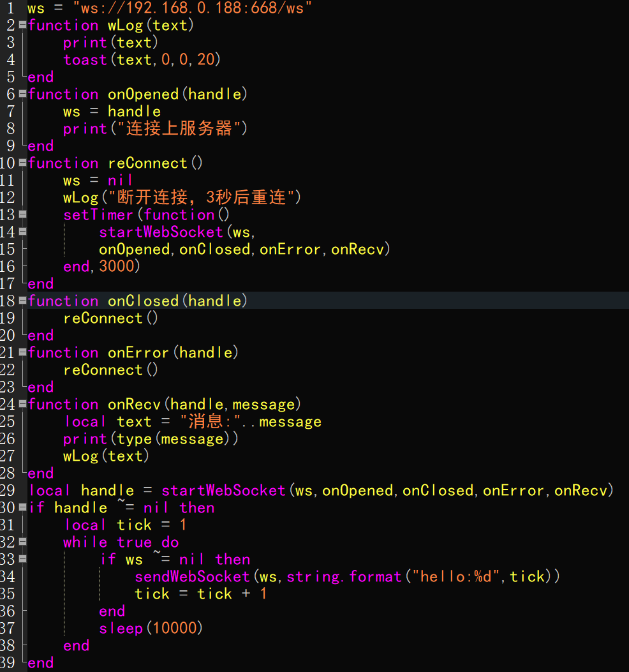Collapse the setTimer fold marker on line 13
Viewport: 629px width, 672px height.
23,214
